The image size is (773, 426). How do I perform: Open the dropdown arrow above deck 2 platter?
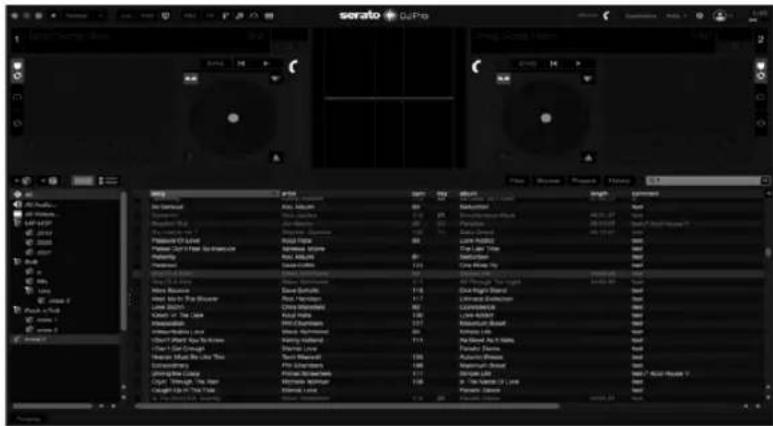587,79
